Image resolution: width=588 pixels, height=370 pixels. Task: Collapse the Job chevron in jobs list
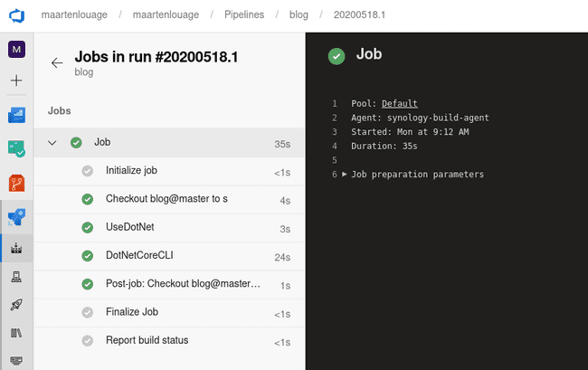[52, 143]
